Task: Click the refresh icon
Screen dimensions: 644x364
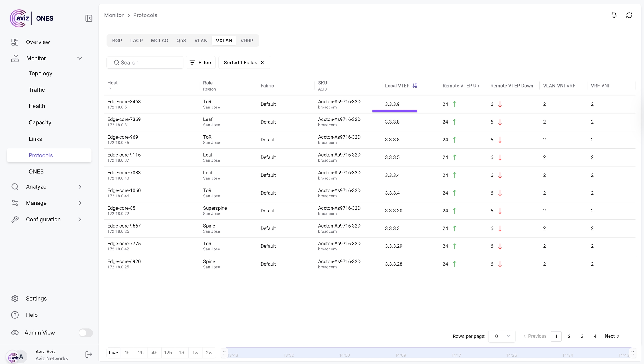Action: (629, 15)
